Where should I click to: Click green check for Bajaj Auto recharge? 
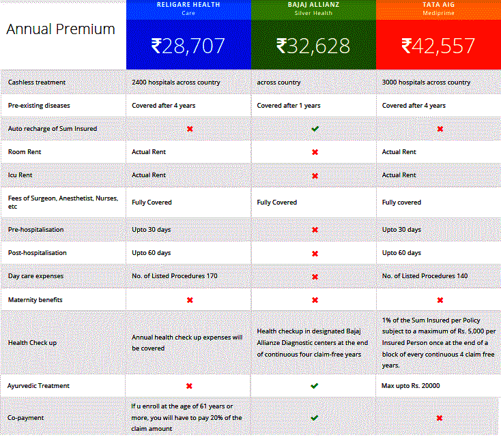(x=315, y=129)
